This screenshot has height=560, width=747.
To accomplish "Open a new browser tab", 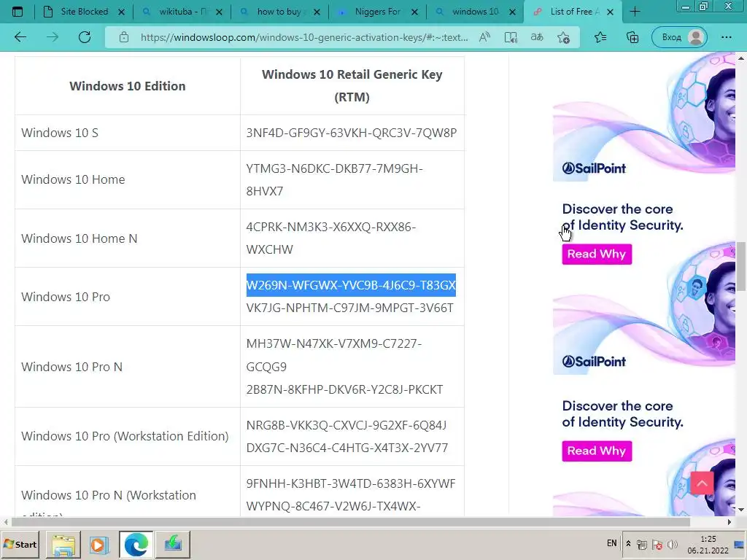I will point(635,12).
